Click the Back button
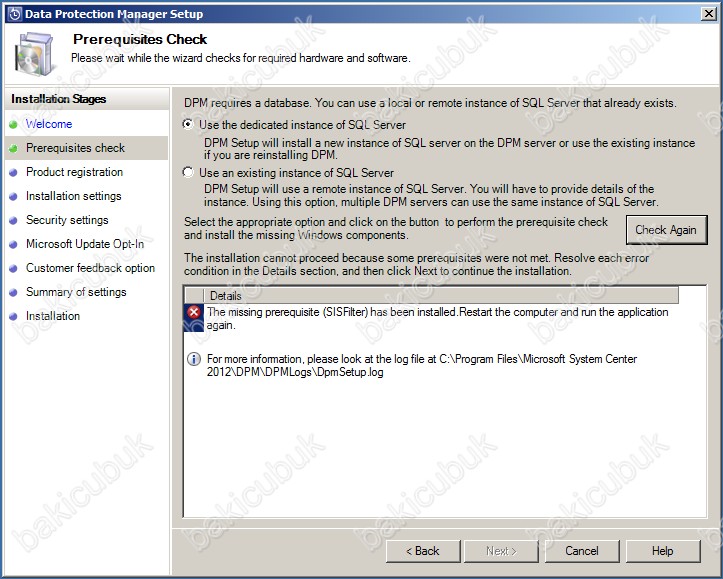Screen dimensions: 723x579 click(x=423, y=551)
